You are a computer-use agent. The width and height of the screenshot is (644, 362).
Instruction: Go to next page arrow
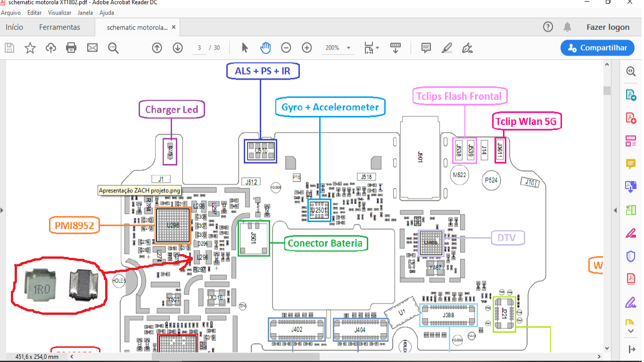pyautogui.click(x=178, y=48)
